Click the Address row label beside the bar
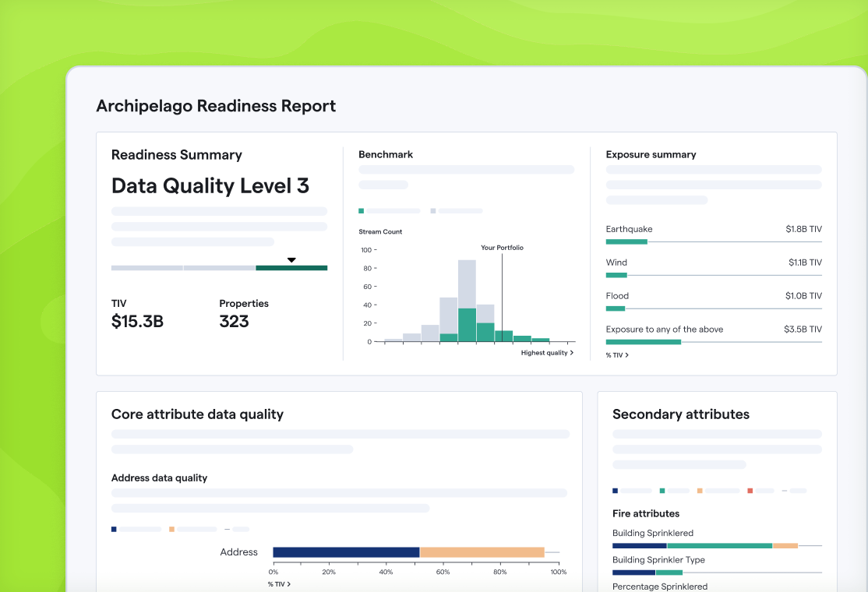868x592 pixels. click(x=238, y=552)
